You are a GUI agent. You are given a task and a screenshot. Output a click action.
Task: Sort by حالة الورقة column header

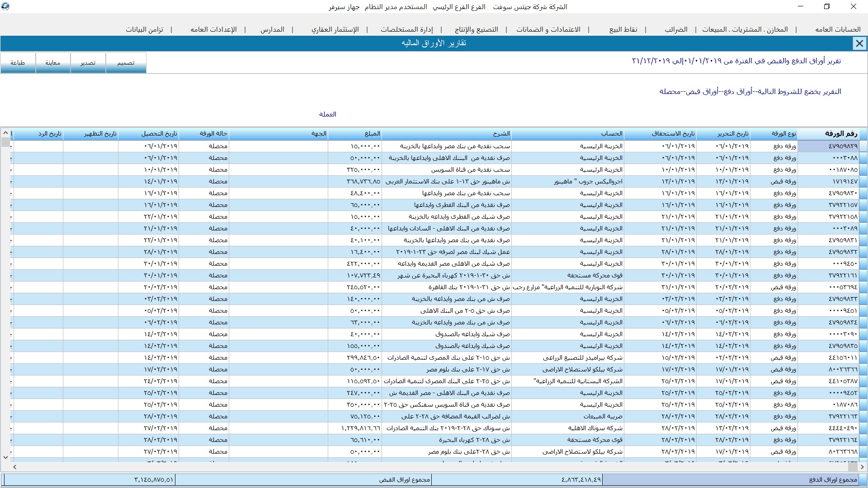pos(204,134)
